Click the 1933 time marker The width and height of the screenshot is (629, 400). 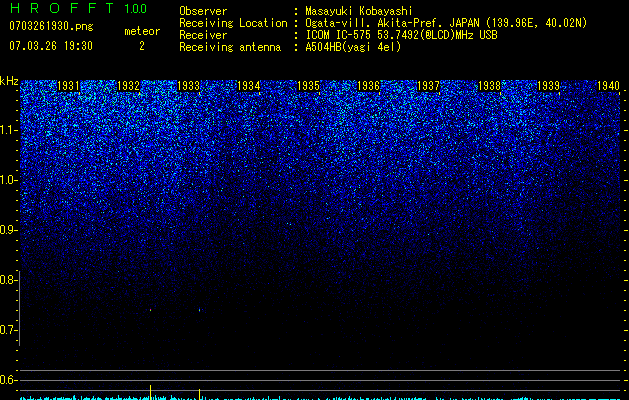189,86
